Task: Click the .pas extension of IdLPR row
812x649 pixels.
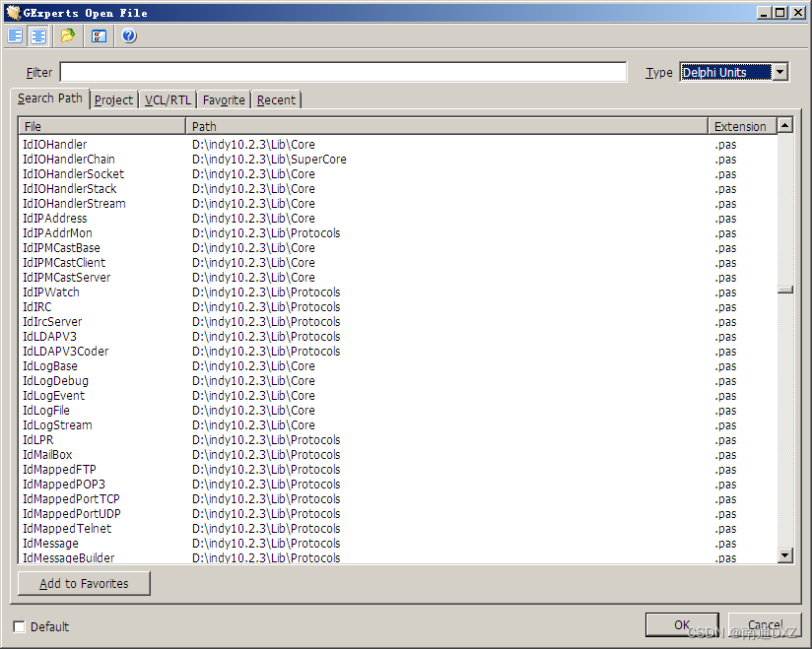Action: click(725, 440)
